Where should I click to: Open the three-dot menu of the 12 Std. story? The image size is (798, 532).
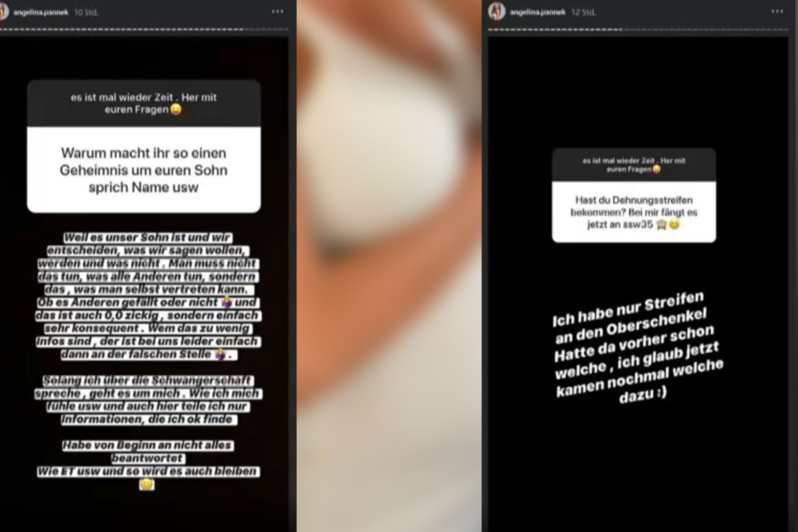click(777, 12)
